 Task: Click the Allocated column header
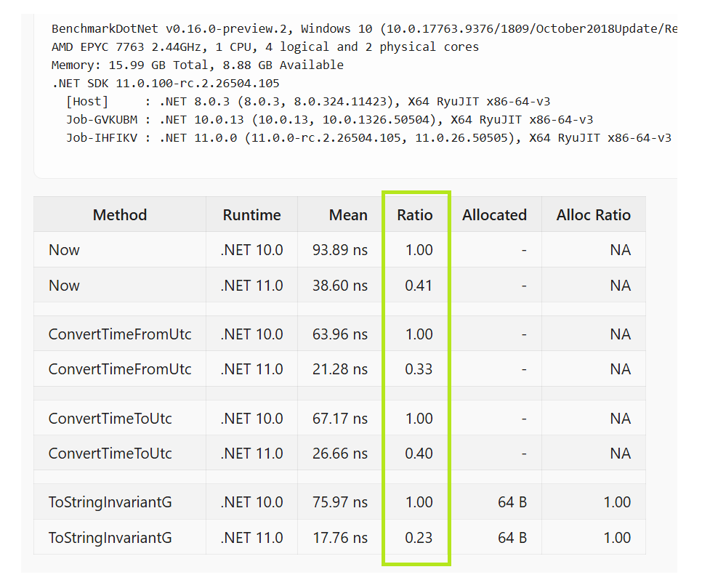pos(494,215)
